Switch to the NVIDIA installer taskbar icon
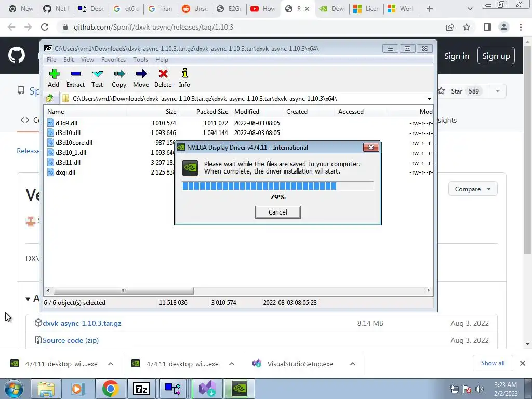 [x=239, y=389]
